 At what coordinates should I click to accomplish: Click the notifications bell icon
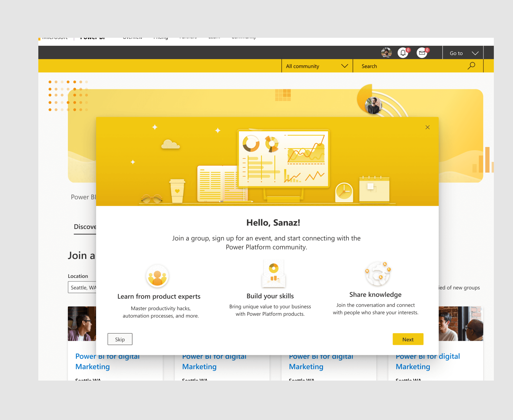(x=403, y=53)
